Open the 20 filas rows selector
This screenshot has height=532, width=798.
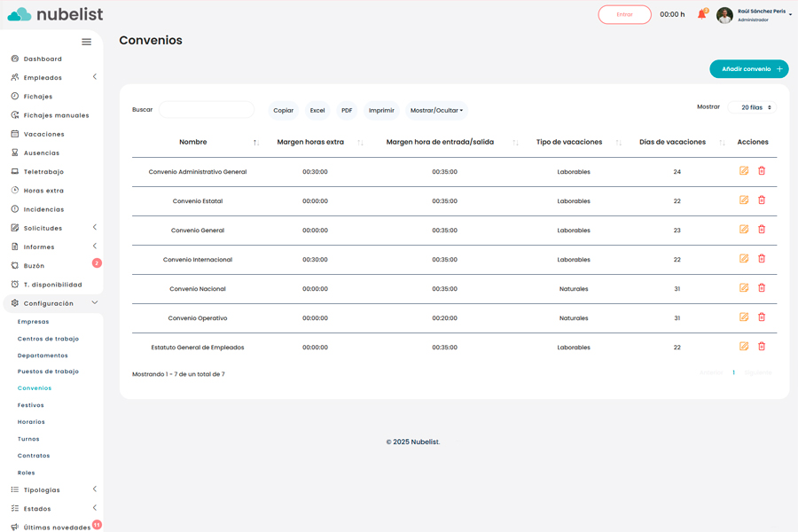(x=752, y=107)
